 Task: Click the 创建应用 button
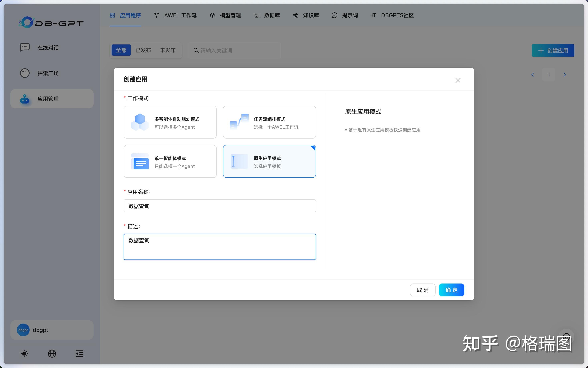coord(553,50)
